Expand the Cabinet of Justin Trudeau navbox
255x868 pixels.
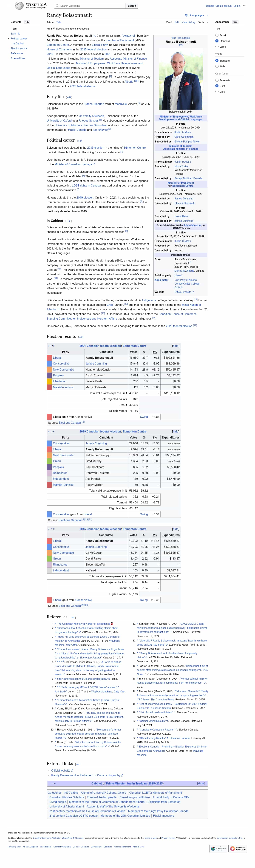tap(201, 783)
